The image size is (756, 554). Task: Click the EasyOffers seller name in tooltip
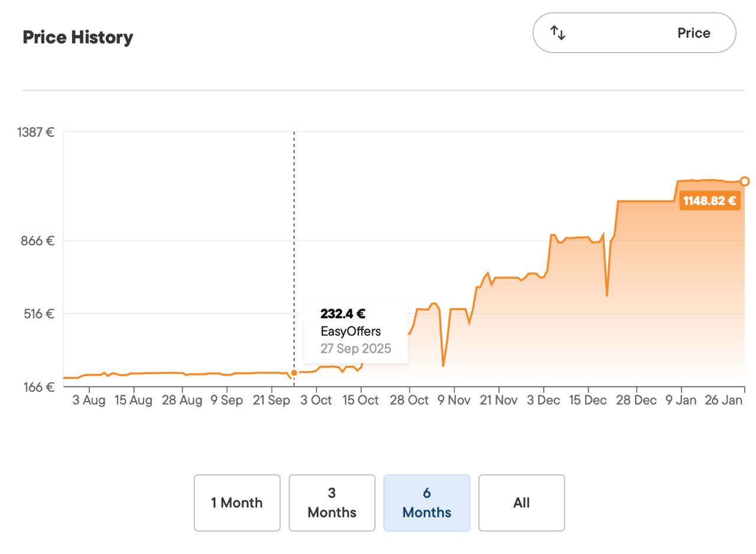pyautogui.click(x=350, y=331)
